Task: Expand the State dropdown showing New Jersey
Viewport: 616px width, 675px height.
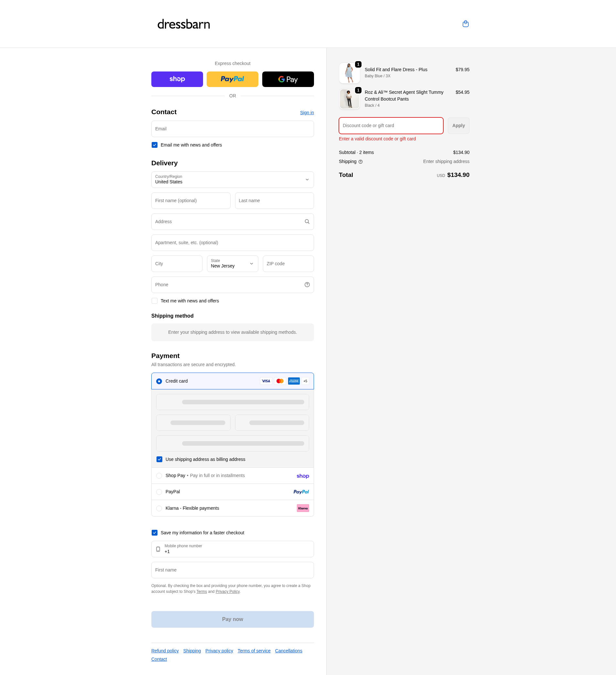Action: click(x=232, y=264)
